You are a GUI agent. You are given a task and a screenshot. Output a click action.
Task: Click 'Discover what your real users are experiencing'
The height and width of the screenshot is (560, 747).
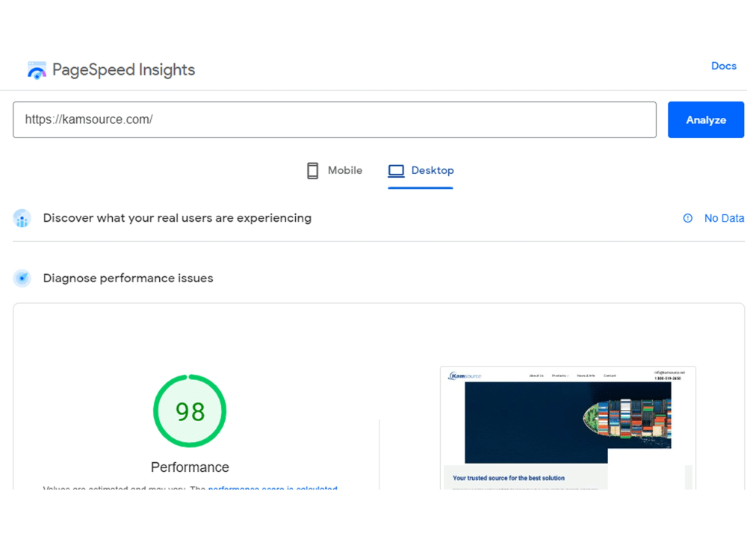[177, 218]
